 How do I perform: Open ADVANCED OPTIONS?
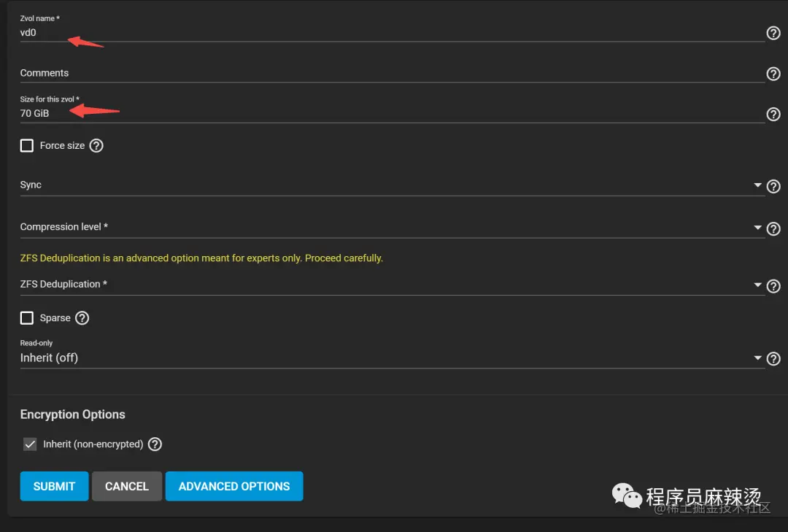pyautogui.click(x=234, y=486)
